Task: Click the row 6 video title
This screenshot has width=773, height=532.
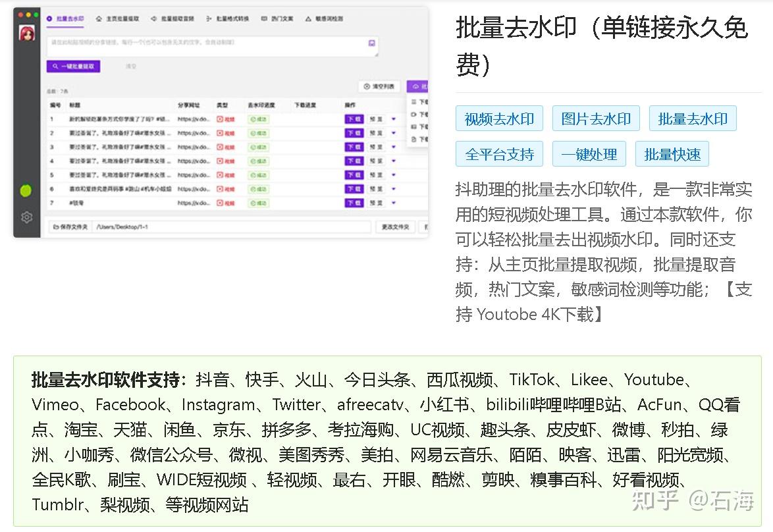Action: click(x=120, y=189)
